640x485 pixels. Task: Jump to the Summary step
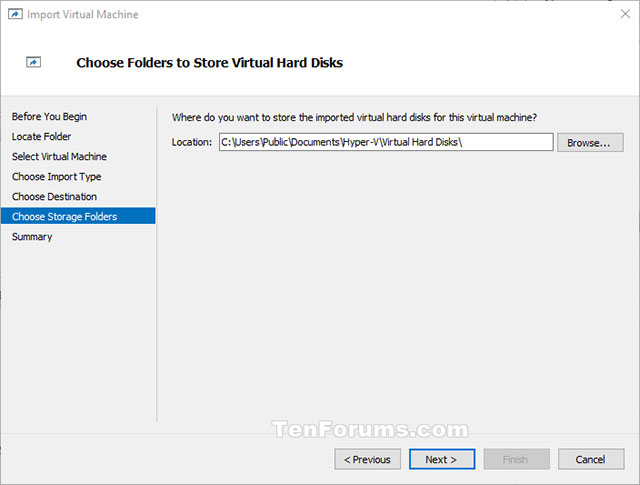[32, 237]
